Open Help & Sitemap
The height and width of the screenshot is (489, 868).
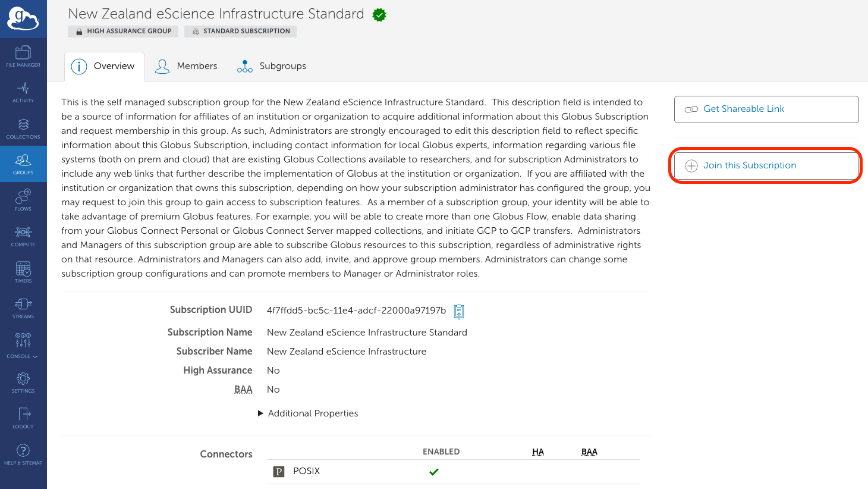coord(23,454)
